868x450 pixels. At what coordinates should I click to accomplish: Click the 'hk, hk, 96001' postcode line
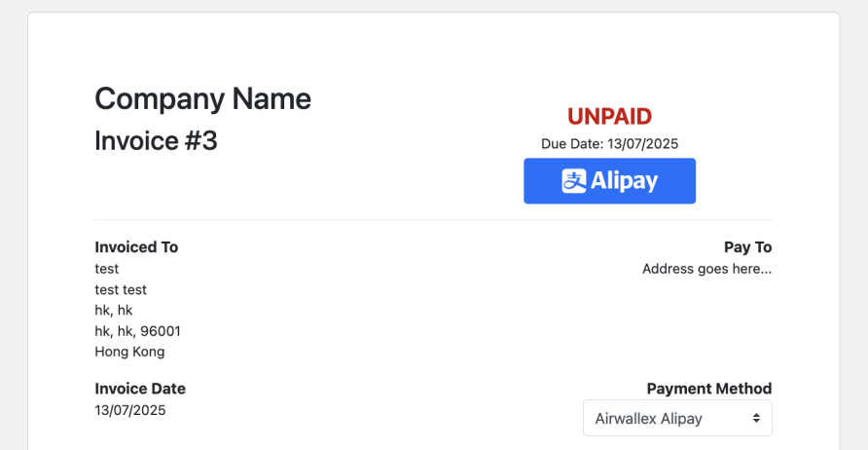click(x=137, y=331)
